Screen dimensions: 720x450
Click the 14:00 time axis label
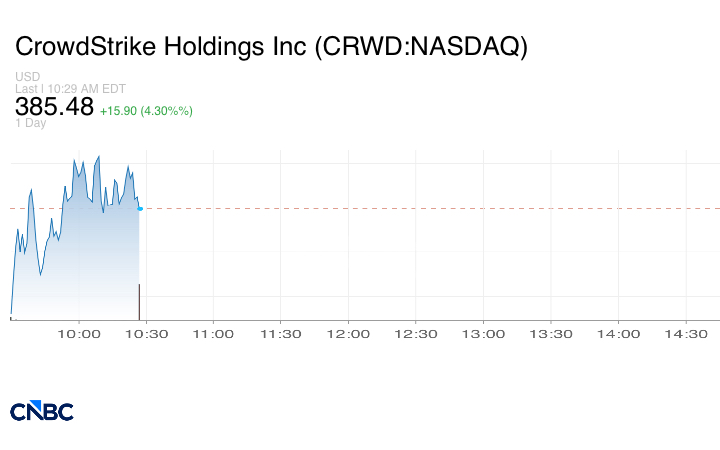coord(618,335)
